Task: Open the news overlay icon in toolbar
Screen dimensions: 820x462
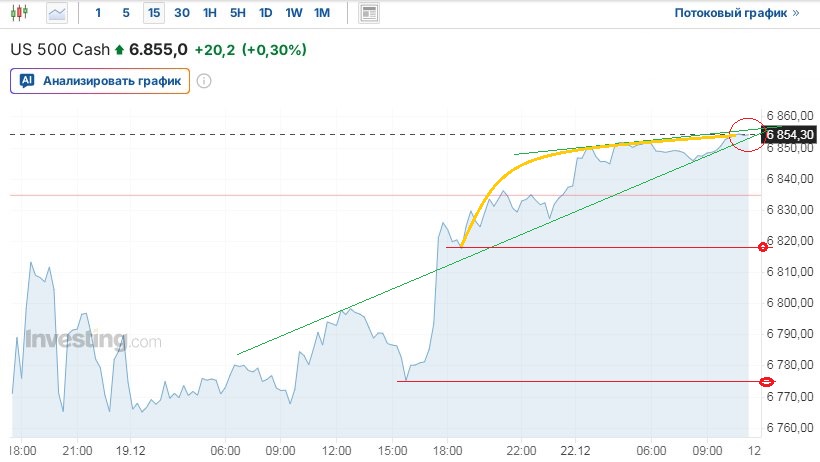Action: pos(369,13)
